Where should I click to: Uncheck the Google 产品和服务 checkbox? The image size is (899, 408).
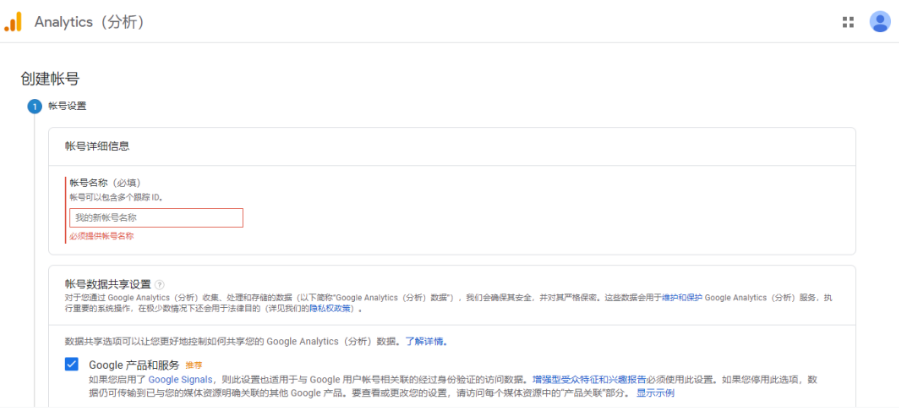click(x=72, y=364)
